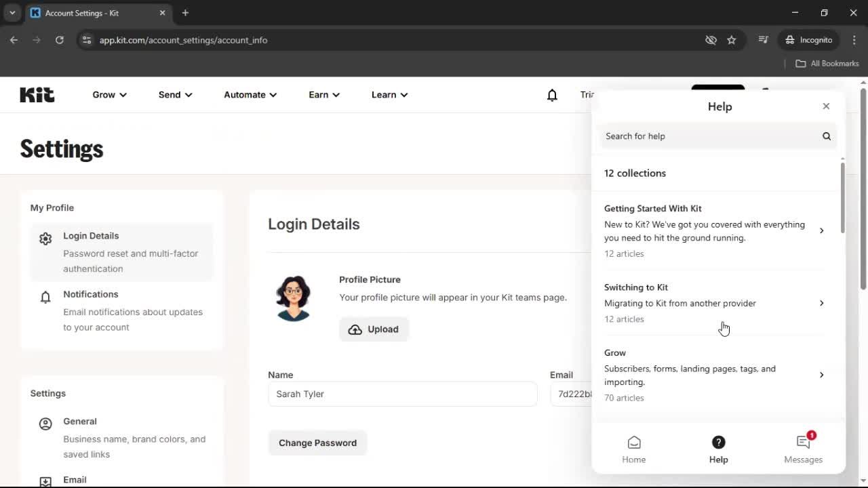Click the Upload button for profile picture

(374, 329)
